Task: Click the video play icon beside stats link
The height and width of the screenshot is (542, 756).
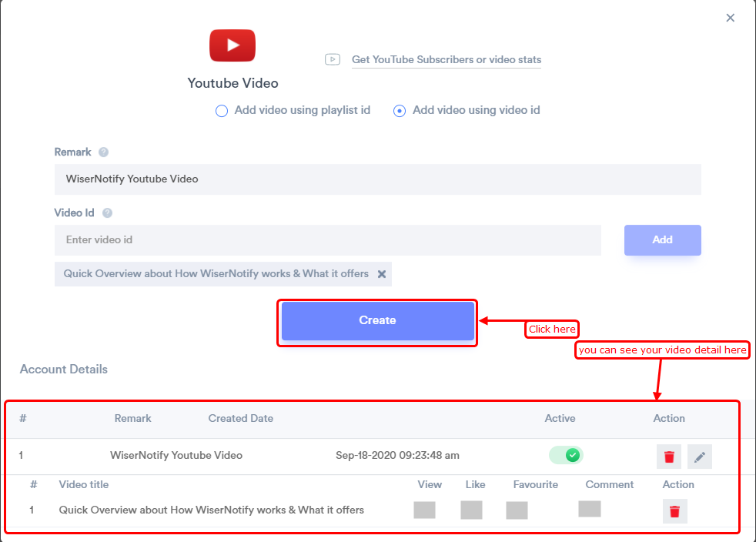Action: (333, 59)
